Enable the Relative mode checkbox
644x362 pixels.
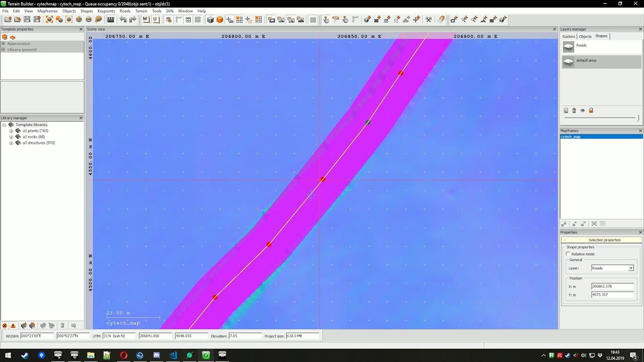pos(569,254)
